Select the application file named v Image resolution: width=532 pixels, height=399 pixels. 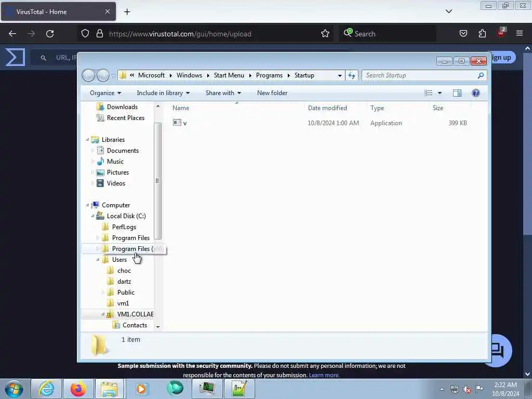(185, 123)
